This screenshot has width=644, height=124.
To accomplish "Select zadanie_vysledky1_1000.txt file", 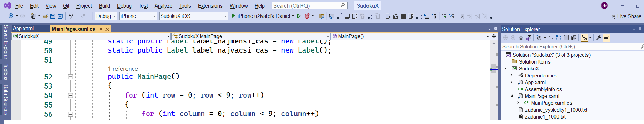I will pyautogui.click(x=556, y=110).
